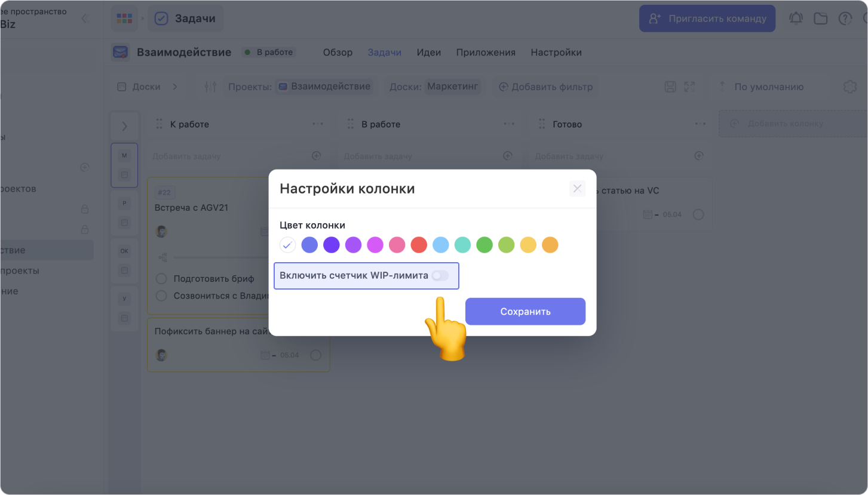Select the orange color swatch
The width and height of the screenshot is (868, 495).
(550, 245)
